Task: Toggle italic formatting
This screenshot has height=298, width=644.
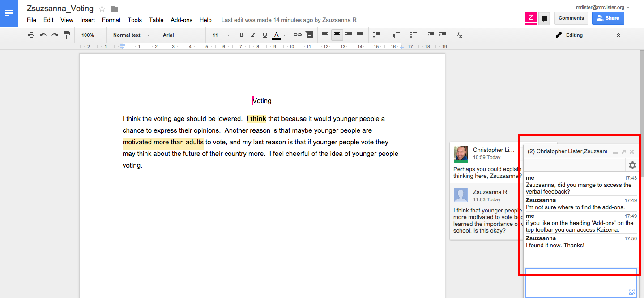Action: 253,35
